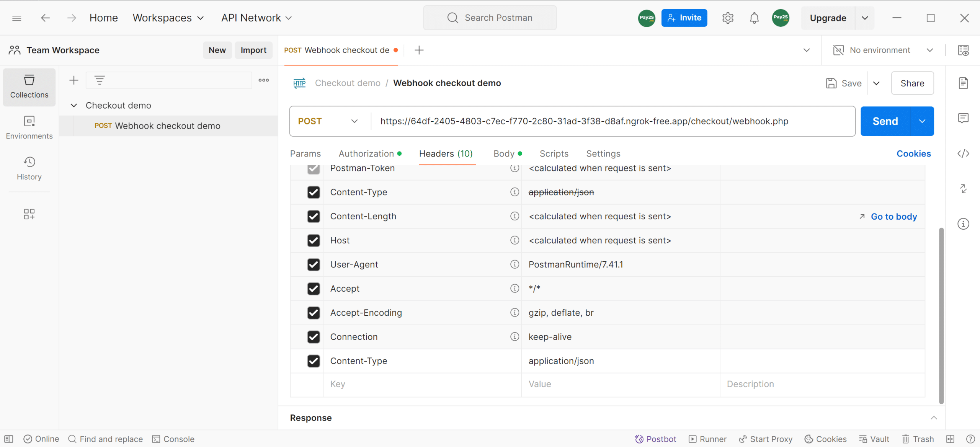The height and width of the screenshot is (447, 980).
Task: Switch to the Scripts tab
Action: (x=554, y=153)
